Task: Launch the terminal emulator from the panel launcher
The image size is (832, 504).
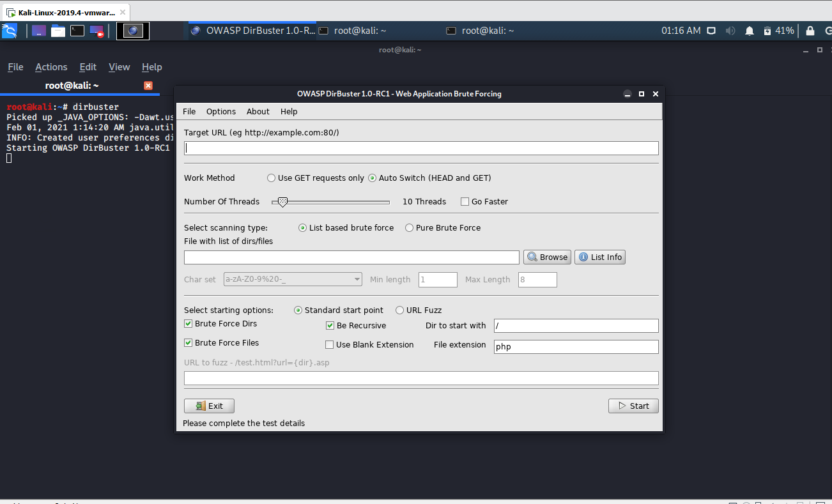Action: pos(77,31)
